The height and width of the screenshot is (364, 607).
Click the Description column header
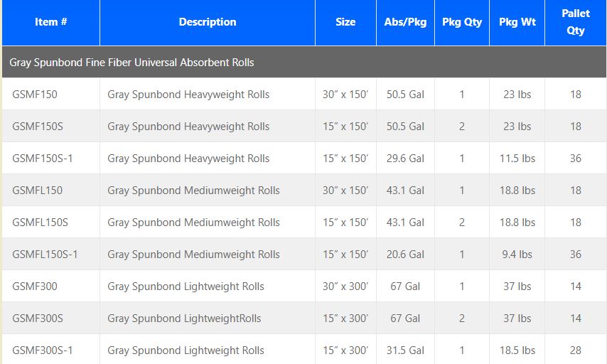pos(207,22)
